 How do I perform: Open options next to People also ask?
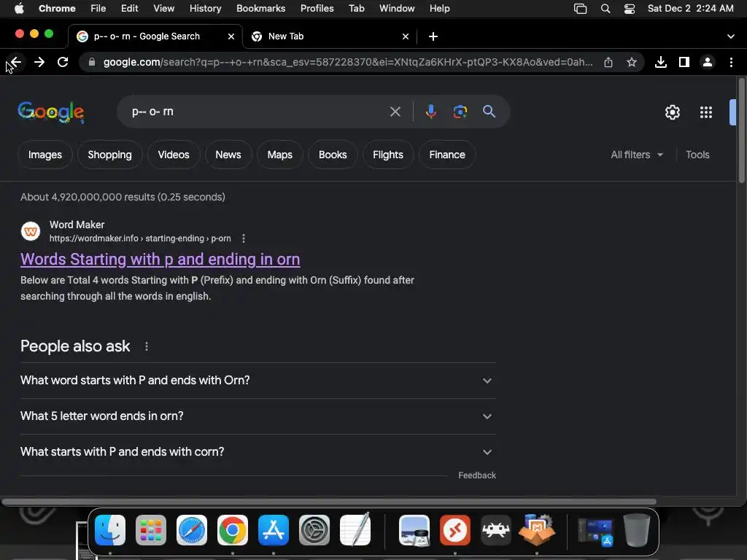tap(146, 346)
